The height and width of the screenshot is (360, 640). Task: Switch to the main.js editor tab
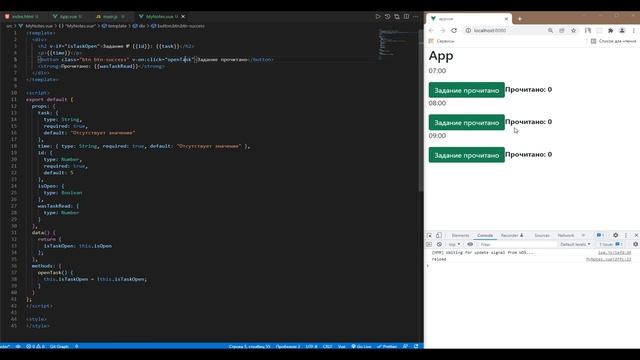[110, 16]
